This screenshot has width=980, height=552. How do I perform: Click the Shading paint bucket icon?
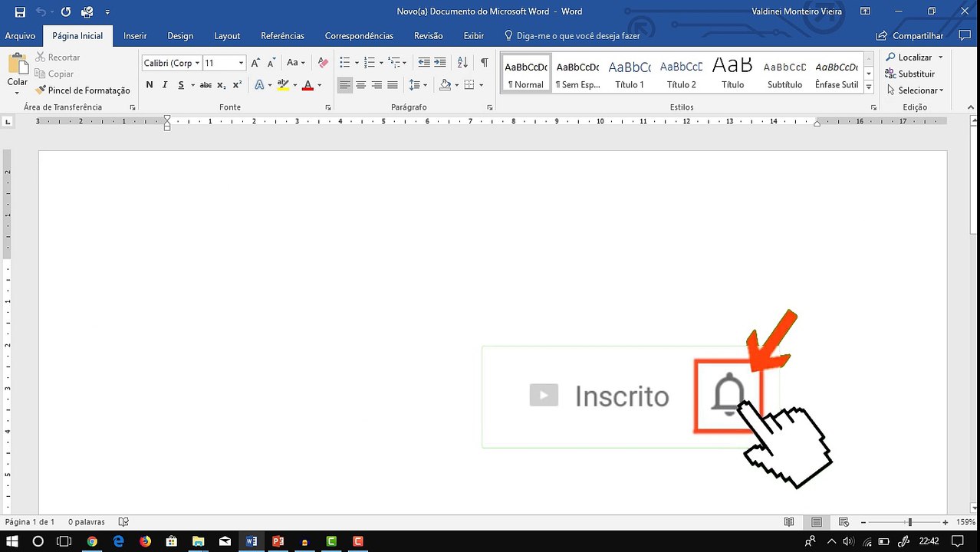(x=445, y=85)
